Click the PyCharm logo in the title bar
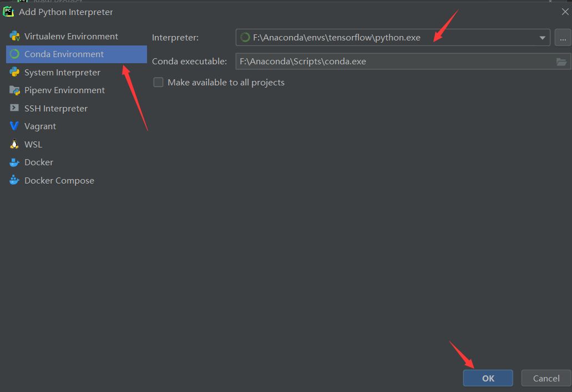572x392 pixels. point(8,12)
